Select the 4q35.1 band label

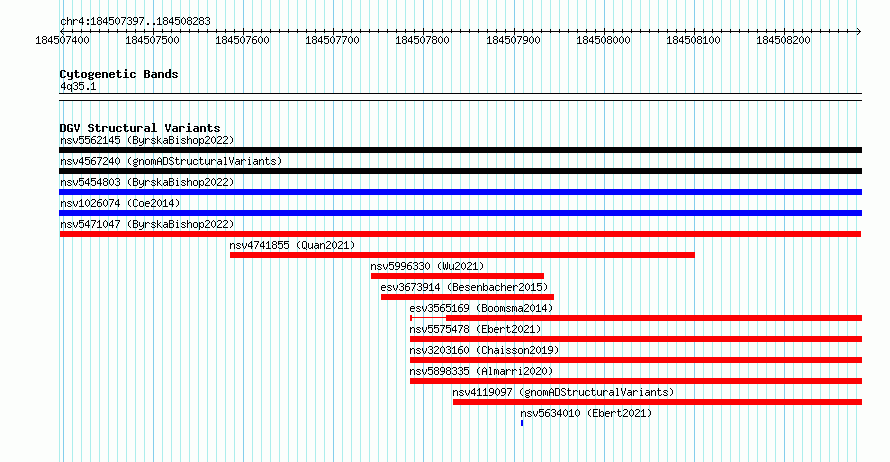coord(78,87)
